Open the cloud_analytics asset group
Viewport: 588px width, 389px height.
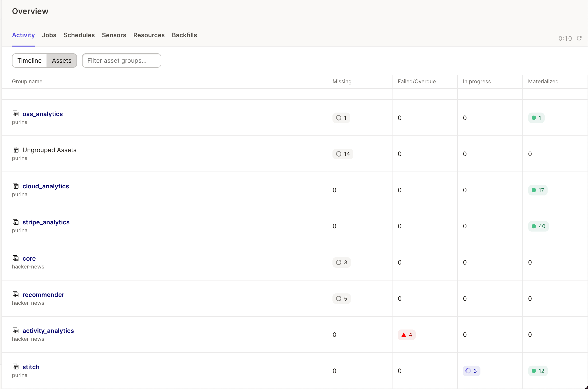point(46,186)
